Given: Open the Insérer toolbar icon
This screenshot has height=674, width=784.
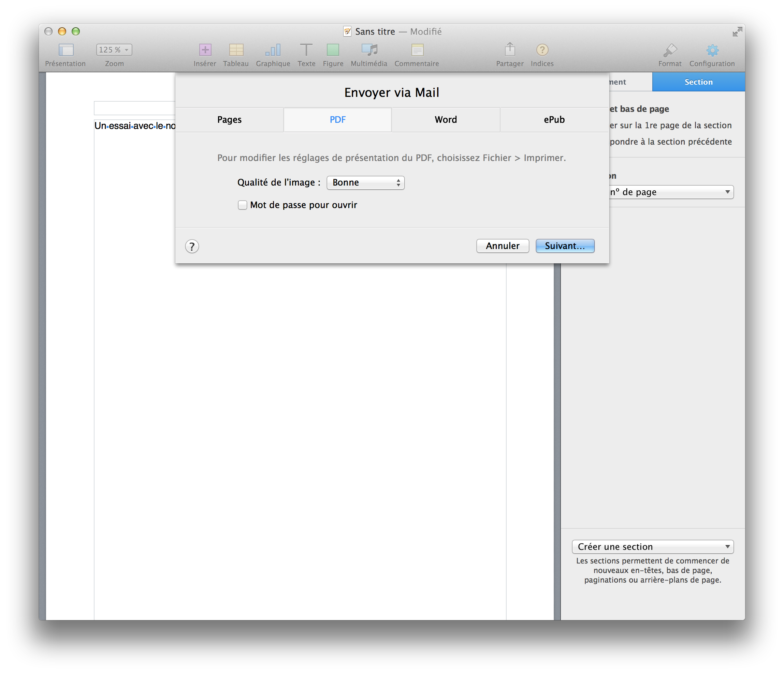Looking at the screenshot, I should 205,50.
